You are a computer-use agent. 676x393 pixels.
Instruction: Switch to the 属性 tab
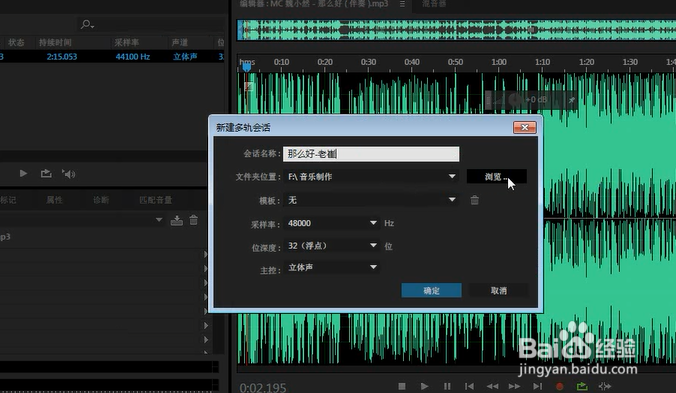[54, 200]
